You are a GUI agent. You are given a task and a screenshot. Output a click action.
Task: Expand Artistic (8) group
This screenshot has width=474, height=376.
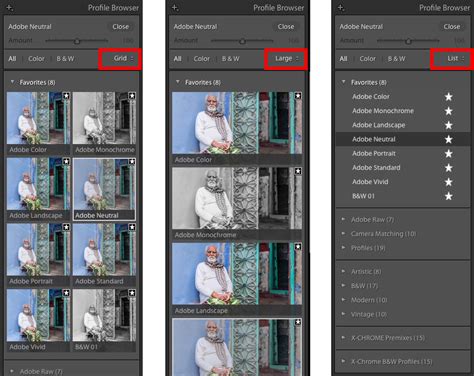[x=343, y=271]
